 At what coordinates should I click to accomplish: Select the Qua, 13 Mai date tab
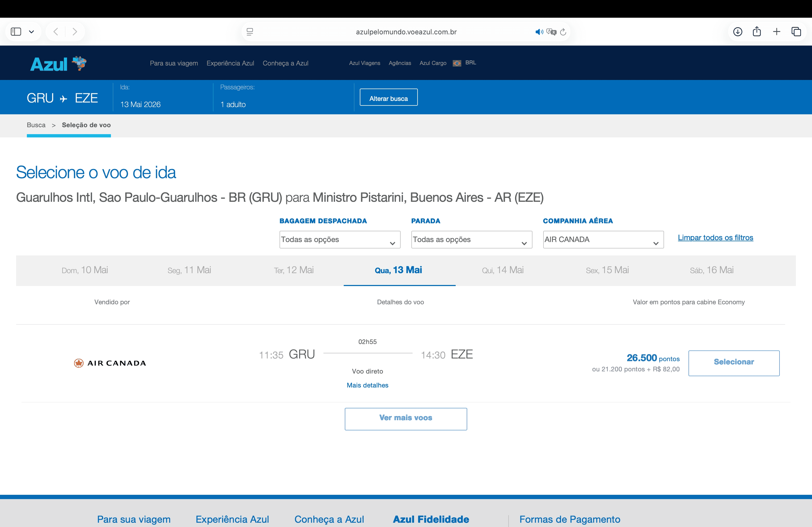pos(398,270)
